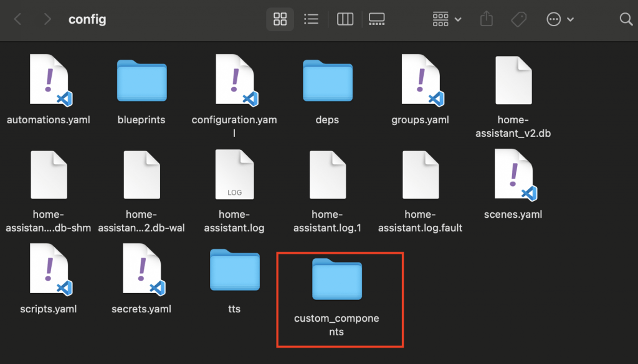Screen dimensions: 638x364
Task: Select the scenes.yaml file icon
Action: point(515,175)
